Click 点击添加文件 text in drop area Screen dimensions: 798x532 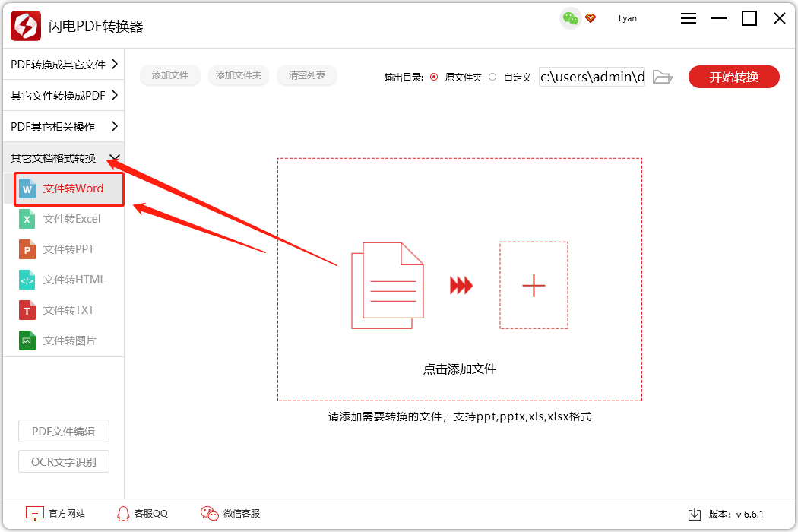460,369
